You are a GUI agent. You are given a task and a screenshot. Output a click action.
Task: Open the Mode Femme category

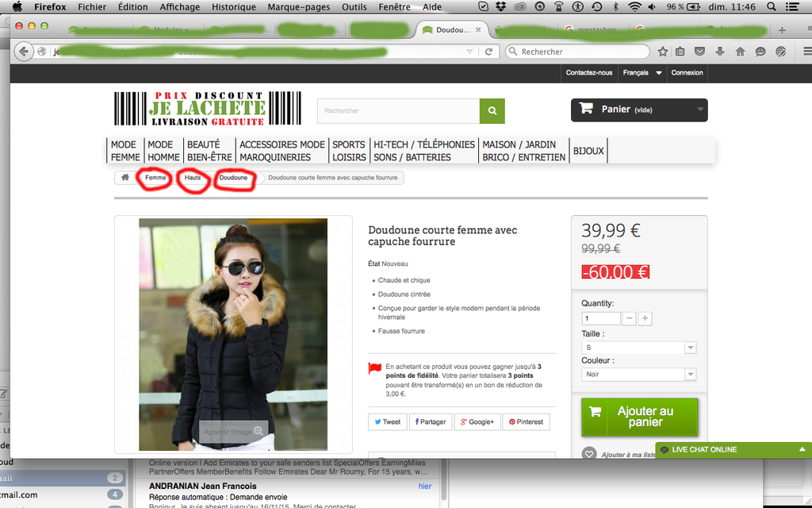tap(124, 151)
